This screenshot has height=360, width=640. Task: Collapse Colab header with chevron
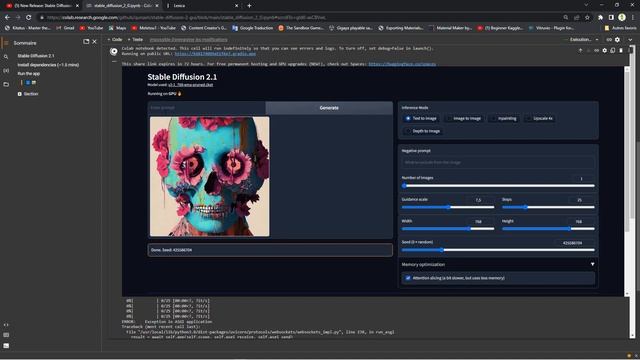(x=630, y=40)
